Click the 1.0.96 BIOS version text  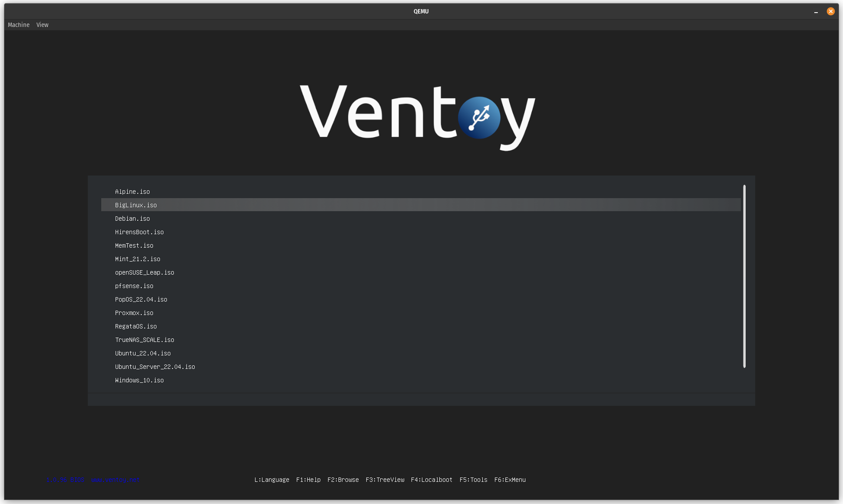tap(65, 480)
